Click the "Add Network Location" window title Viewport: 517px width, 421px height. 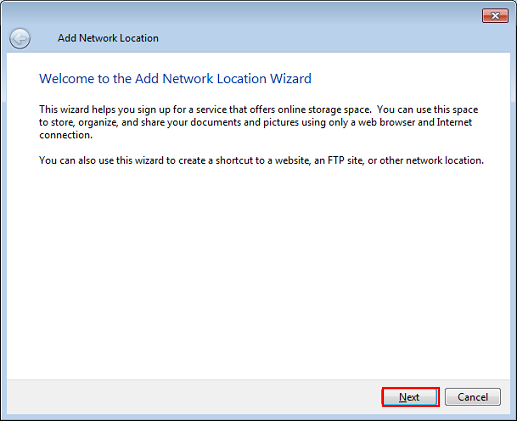(x=108, y=38)
